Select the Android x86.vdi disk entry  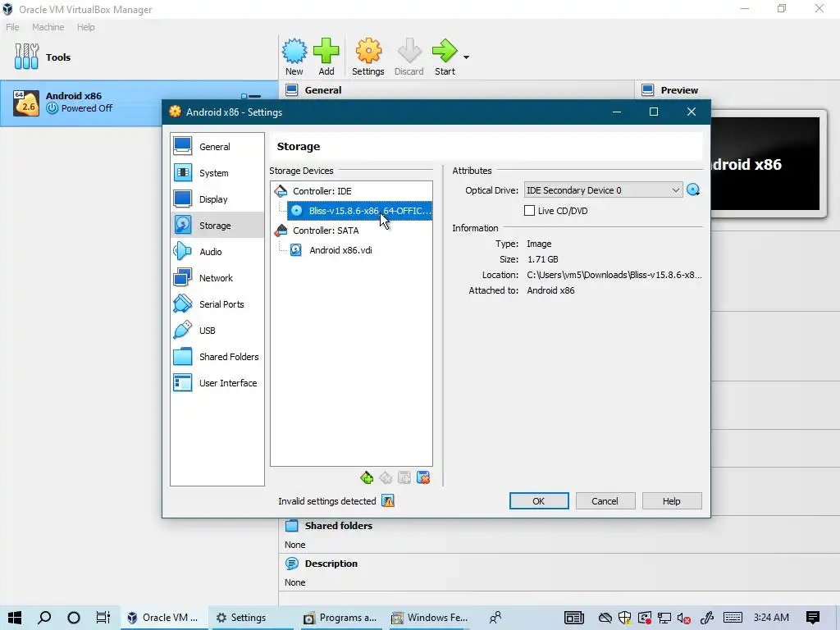tap(340, 250)
